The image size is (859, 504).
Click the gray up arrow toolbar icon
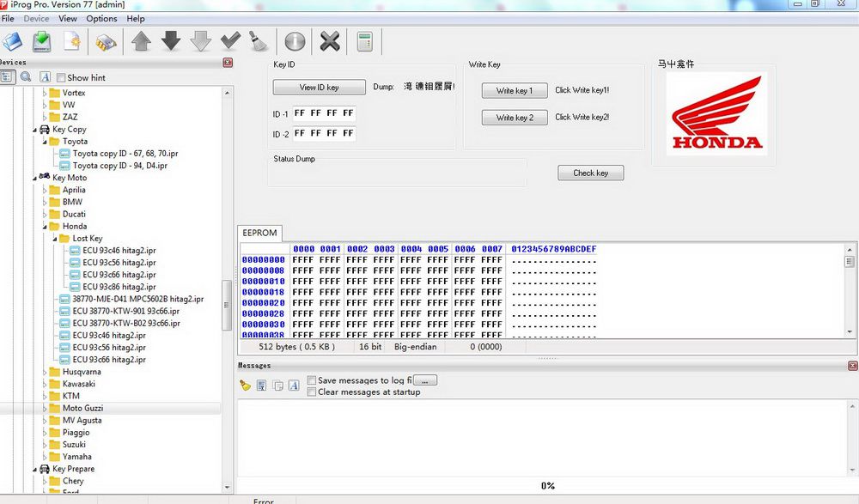(x=141, y=41)
